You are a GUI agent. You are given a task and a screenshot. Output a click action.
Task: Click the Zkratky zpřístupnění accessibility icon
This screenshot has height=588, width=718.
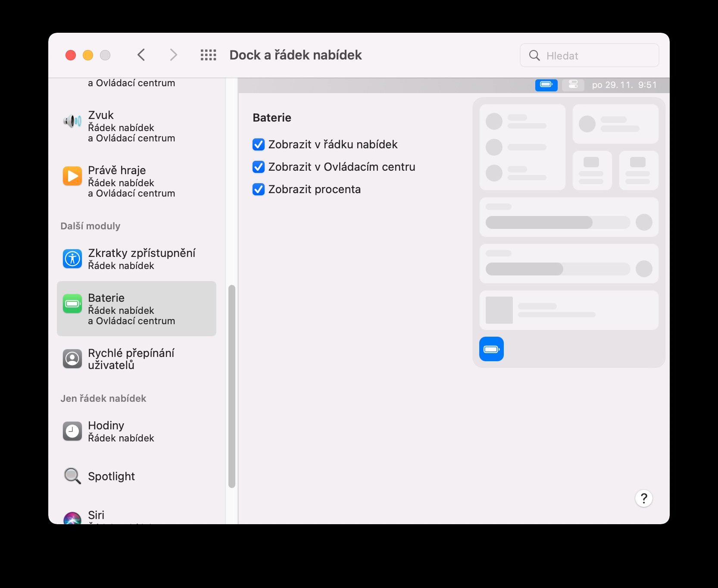72,259
